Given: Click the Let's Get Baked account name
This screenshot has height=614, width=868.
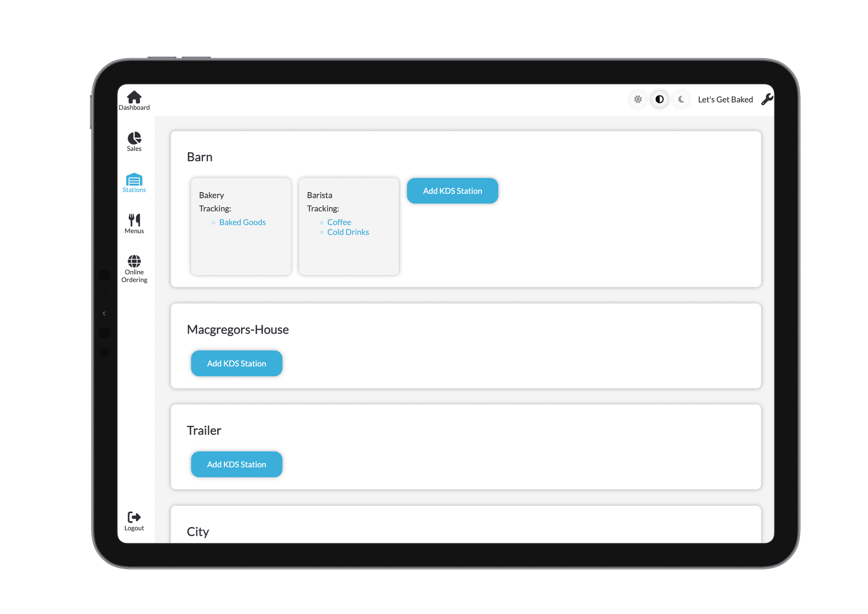Looking at the screenshot, I should (725, 100).
